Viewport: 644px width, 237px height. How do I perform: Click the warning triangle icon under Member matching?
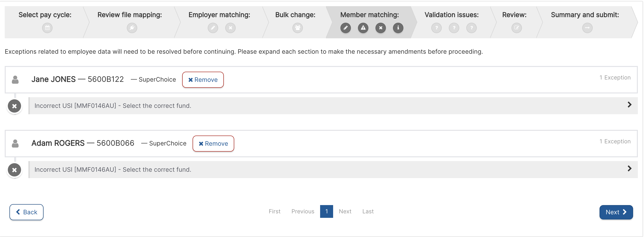tap(363, 28)
